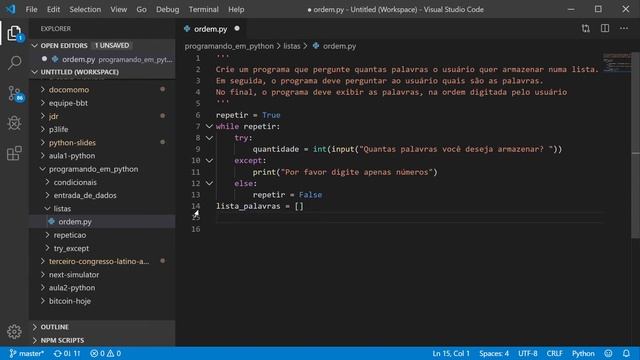This screenshot has height=360, width=640.
Task: Click the master branch indicator in status bar
Action: (26, 353)
